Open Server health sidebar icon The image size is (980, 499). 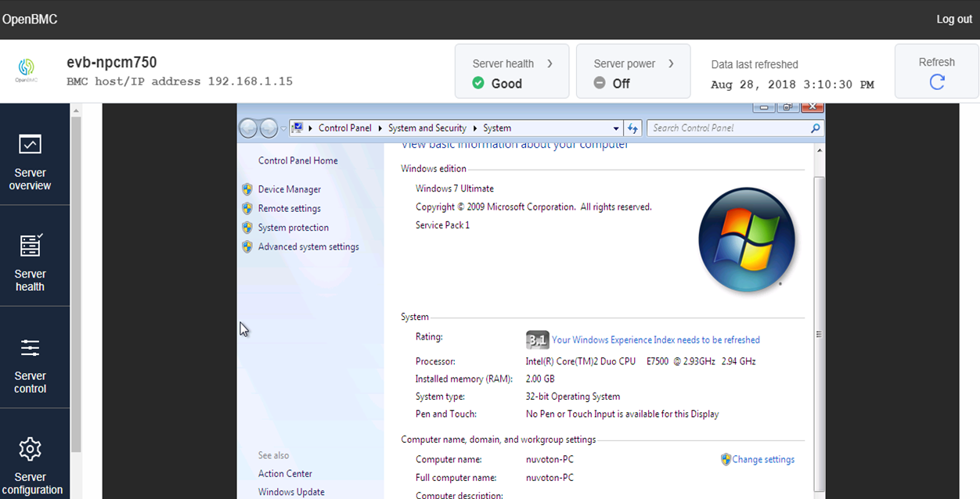(x=31, y=246)
